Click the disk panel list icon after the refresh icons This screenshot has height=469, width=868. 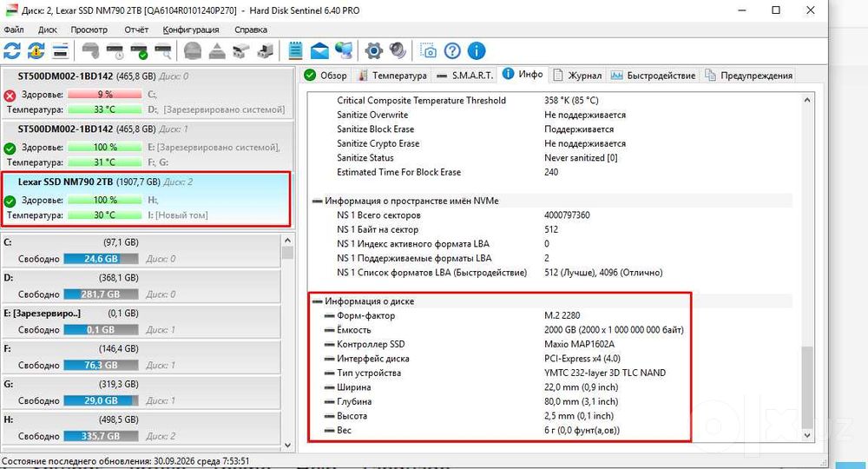point(61,51)
